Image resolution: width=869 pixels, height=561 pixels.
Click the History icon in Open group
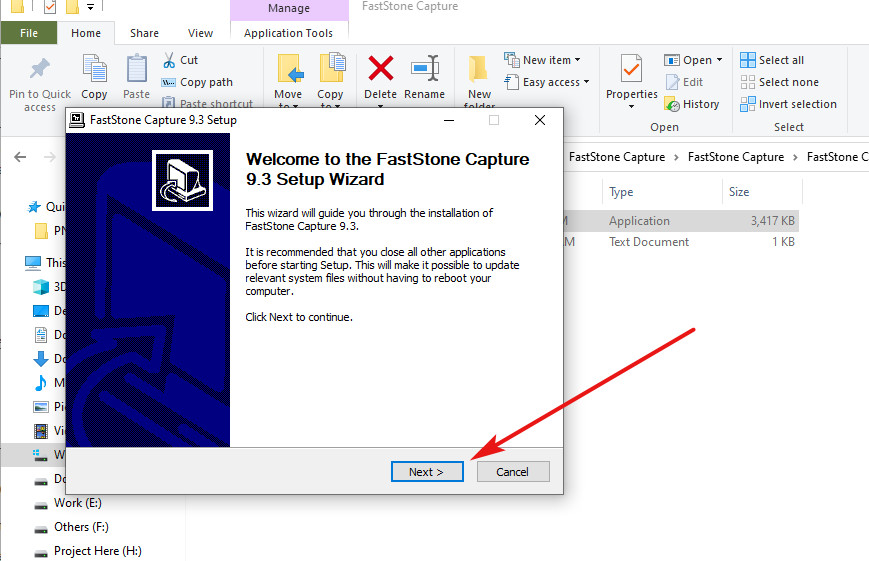pyautogui.click(x=672, y=104)
